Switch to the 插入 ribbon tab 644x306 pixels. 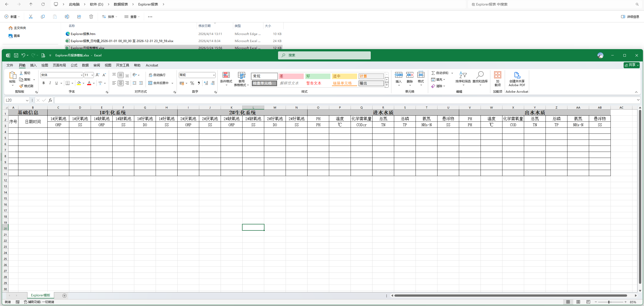coord(33,65)
